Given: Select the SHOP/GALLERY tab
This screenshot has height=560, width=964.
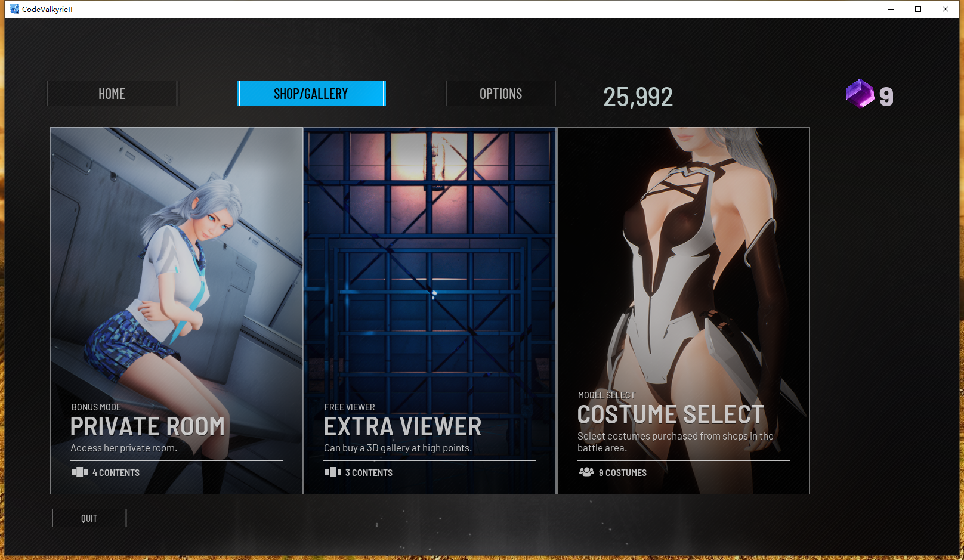Looking at the screenshot, I should (311, 94).
